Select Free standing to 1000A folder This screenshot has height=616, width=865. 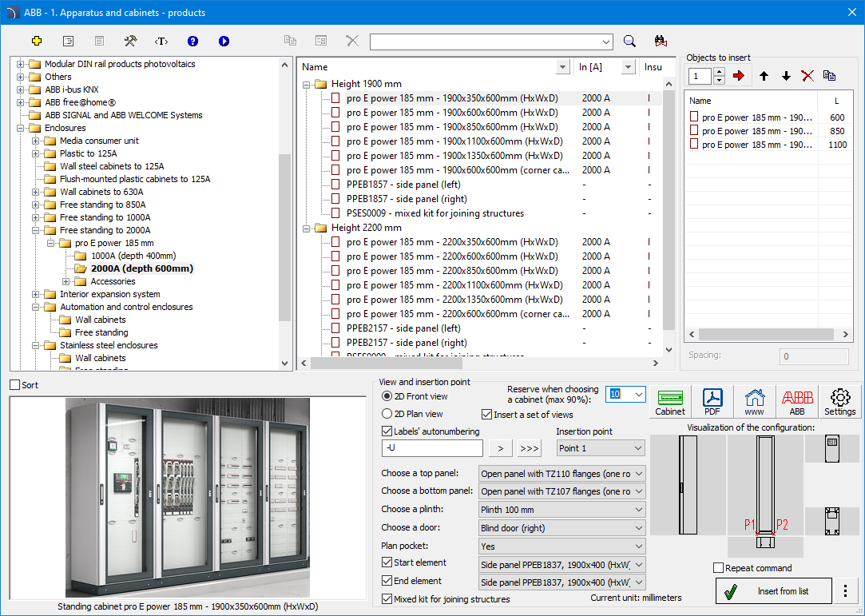click(105, 217)
